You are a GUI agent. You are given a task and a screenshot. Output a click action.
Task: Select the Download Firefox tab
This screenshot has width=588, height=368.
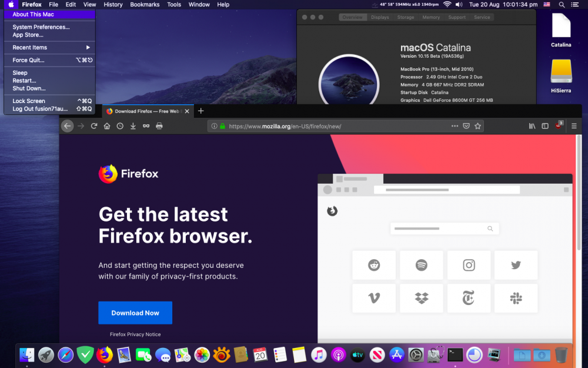coord(148,111)
